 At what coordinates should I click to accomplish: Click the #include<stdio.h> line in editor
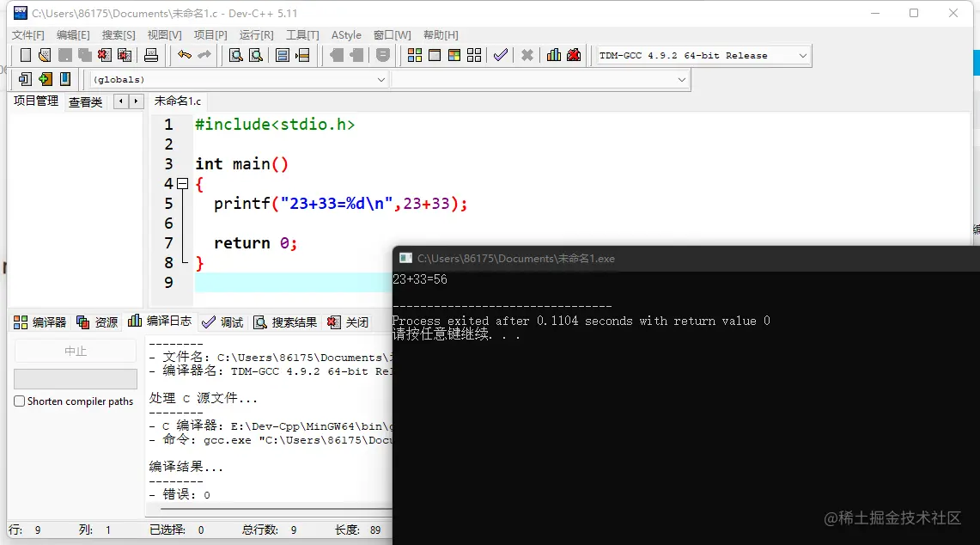275,125
